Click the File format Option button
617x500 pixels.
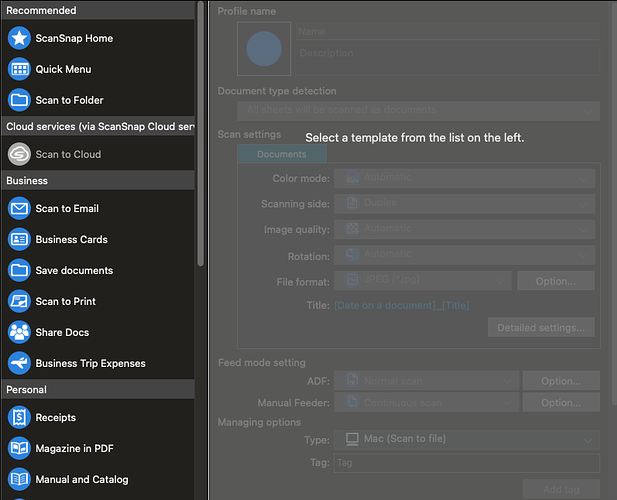556,281
